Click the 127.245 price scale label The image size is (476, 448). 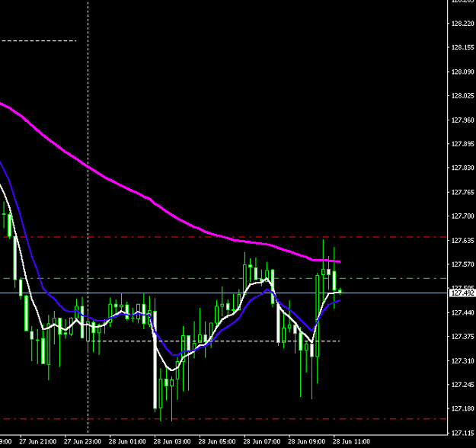pyautogui.click(x=462, y=385)
